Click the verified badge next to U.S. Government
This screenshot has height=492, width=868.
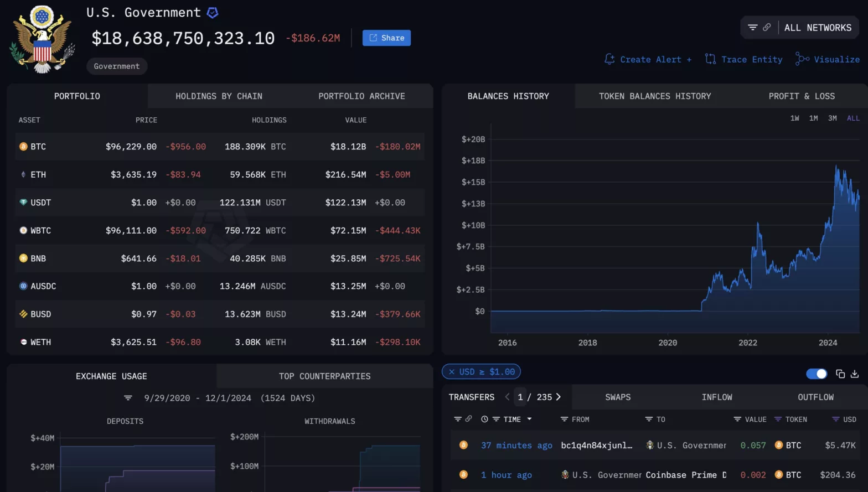[x=213, y=12]
